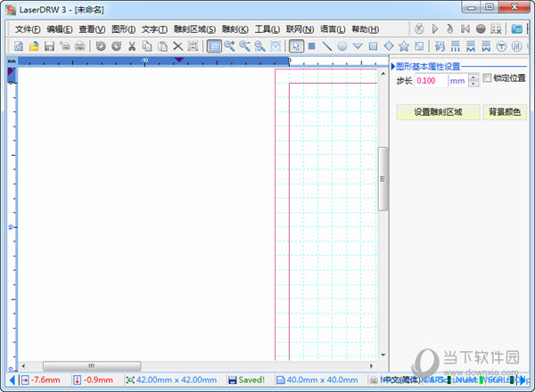
Task: Pick the ellipse shape tool
Action: [x=342, y=45]
